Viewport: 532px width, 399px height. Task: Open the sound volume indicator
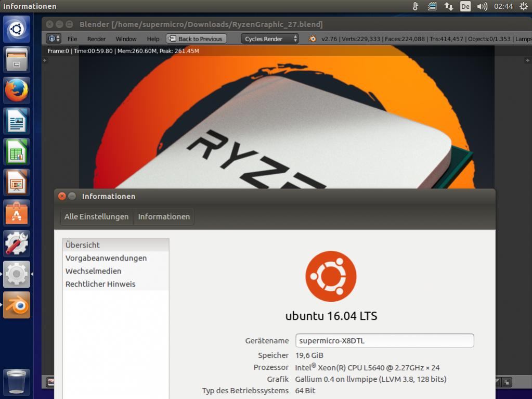tap(482, 6)
